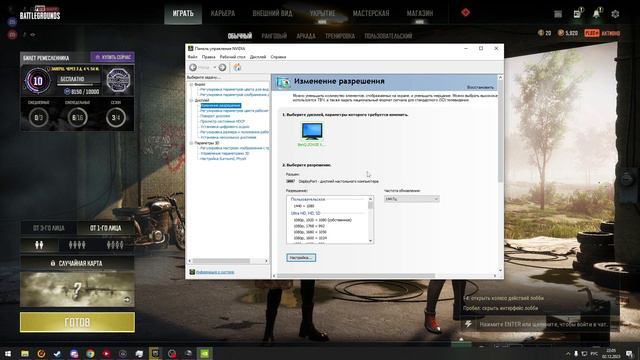This screenshot has width=640, height=360.
Task: Click the NVIDIA icon in the taskbar
Action: click(x=204, y=353)
